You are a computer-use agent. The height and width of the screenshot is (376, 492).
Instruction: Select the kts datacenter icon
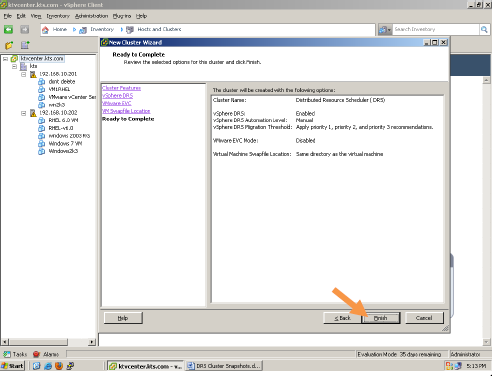[x=24, y=66]
